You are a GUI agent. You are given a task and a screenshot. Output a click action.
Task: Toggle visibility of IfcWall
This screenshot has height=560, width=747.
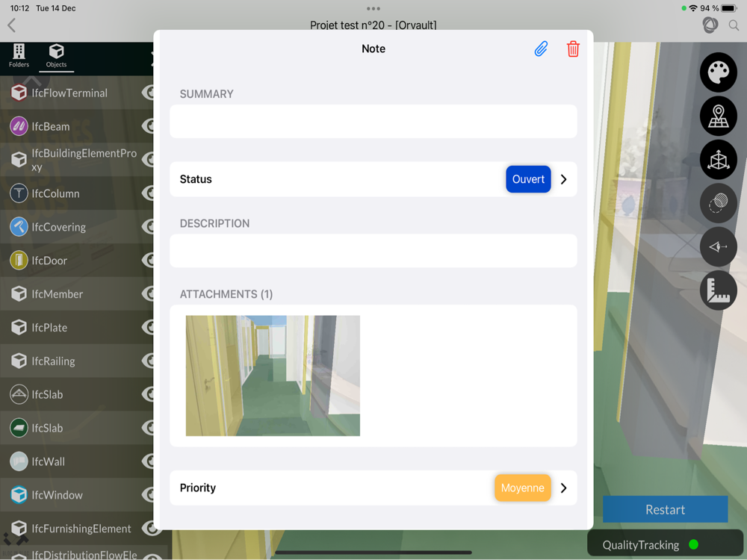click(x=148, y=461)
